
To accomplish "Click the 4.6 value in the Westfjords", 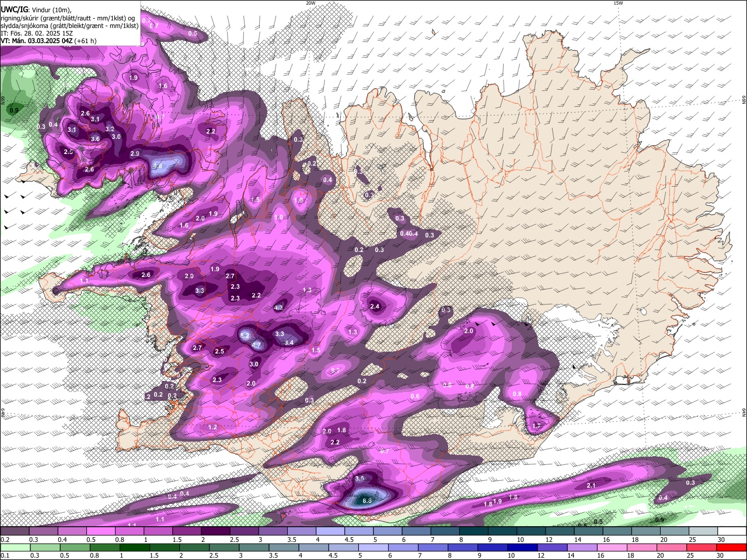I will click(158, 166).
